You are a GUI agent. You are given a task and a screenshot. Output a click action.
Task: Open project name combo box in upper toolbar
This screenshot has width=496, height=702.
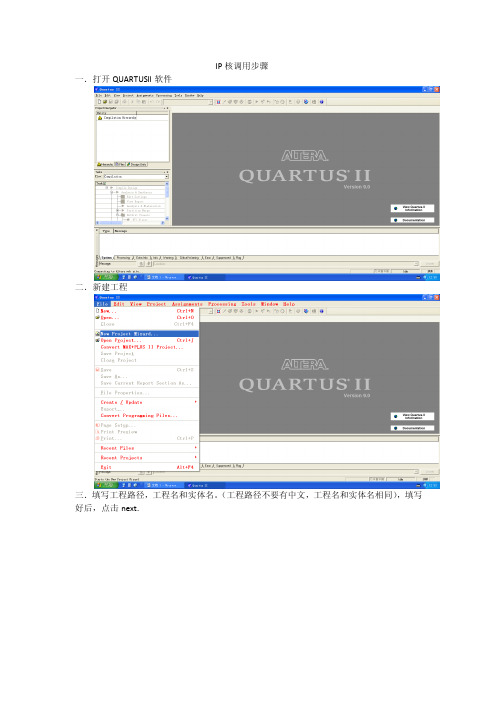pos(188,102)
